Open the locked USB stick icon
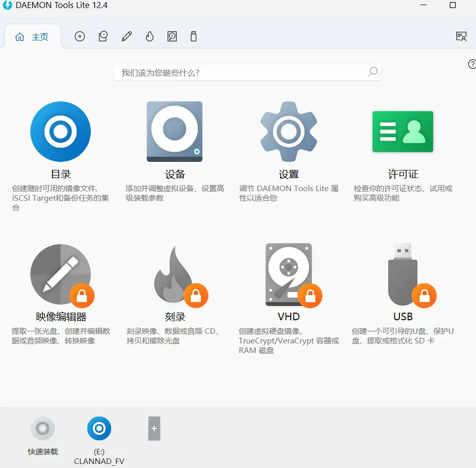This screenshot has height=468, width=476. pyautogui.click(x=411, y=275)
